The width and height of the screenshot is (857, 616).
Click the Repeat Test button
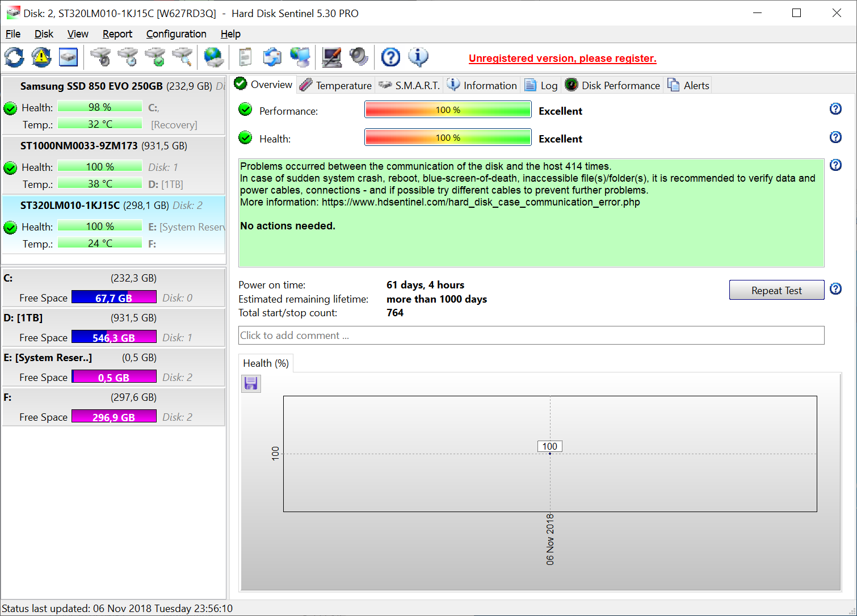(x=776, y=290)
